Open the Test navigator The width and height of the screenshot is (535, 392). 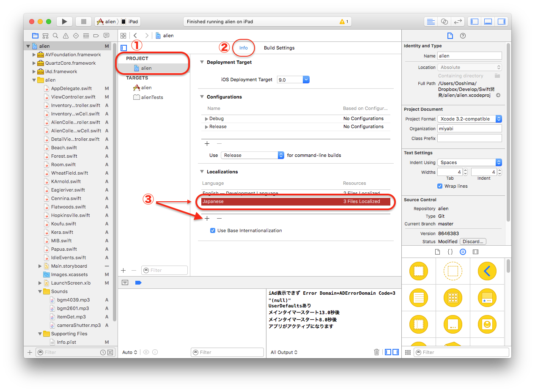[76, 36]
